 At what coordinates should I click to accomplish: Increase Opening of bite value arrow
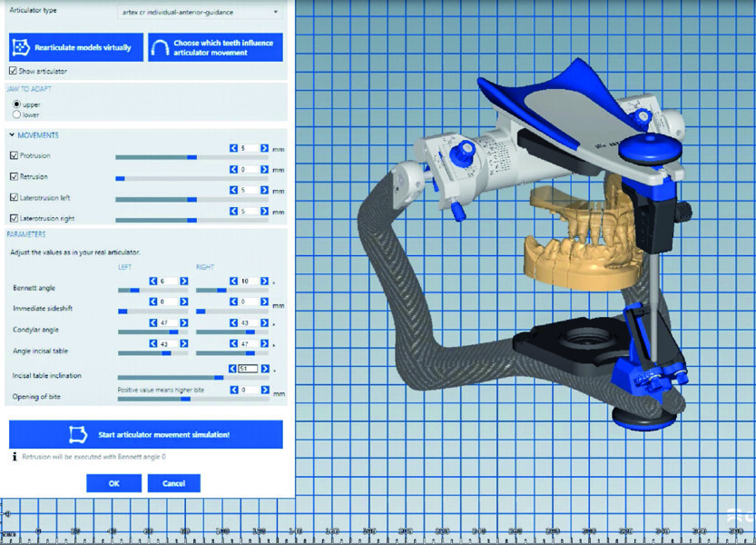point(264,391)
